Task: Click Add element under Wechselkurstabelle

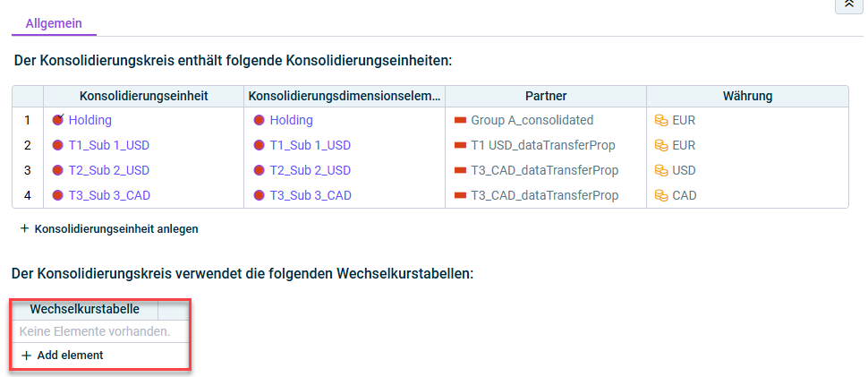Action: pos(62,355)
